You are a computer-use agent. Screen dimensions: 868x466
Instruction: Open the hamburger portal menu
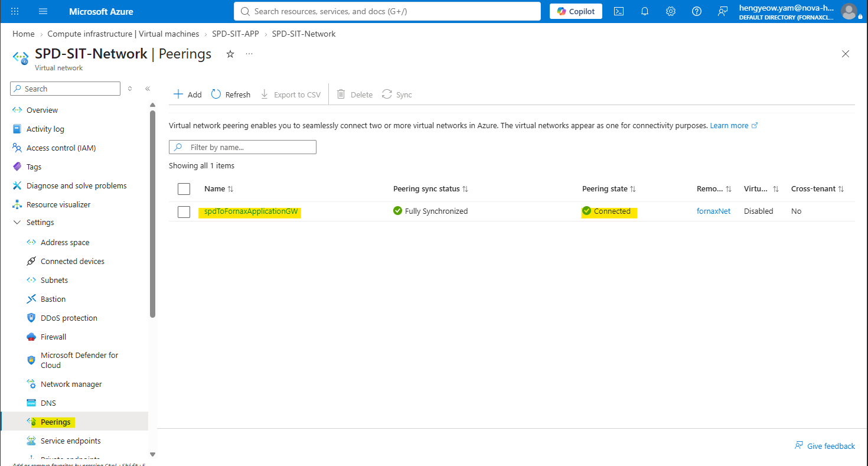coord(43,11)
